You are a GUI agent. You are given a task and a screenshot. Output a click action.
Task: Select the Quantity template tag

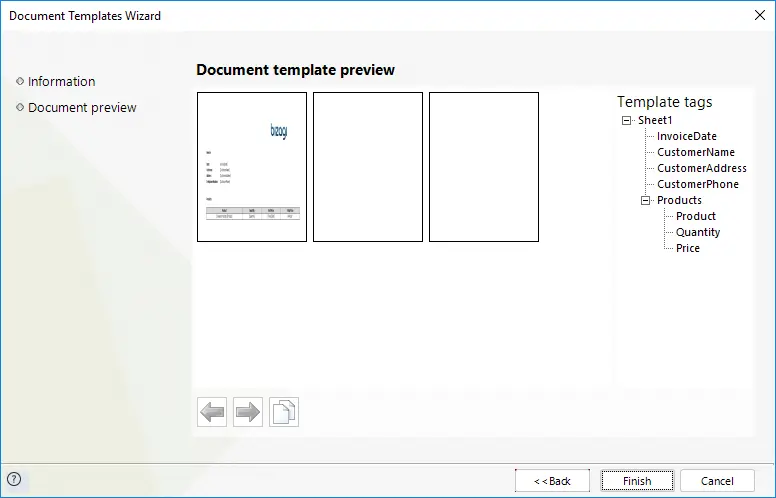coord(698,232)
